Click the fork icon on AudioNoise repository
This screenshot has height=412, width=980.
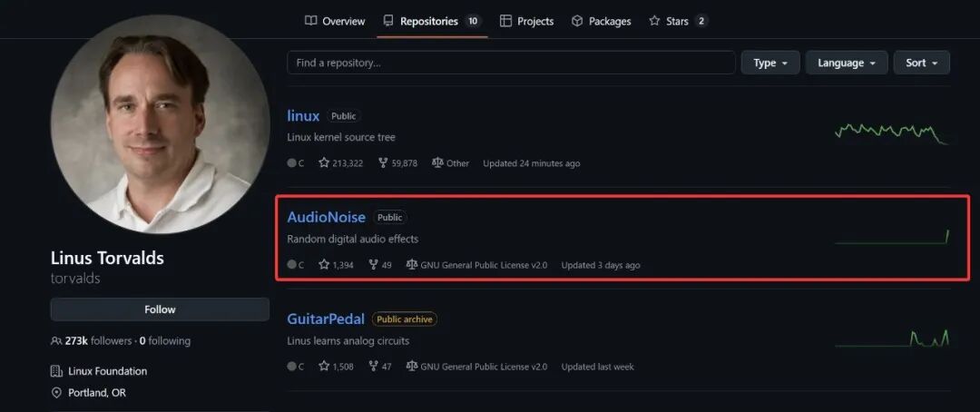click(373, 265)
